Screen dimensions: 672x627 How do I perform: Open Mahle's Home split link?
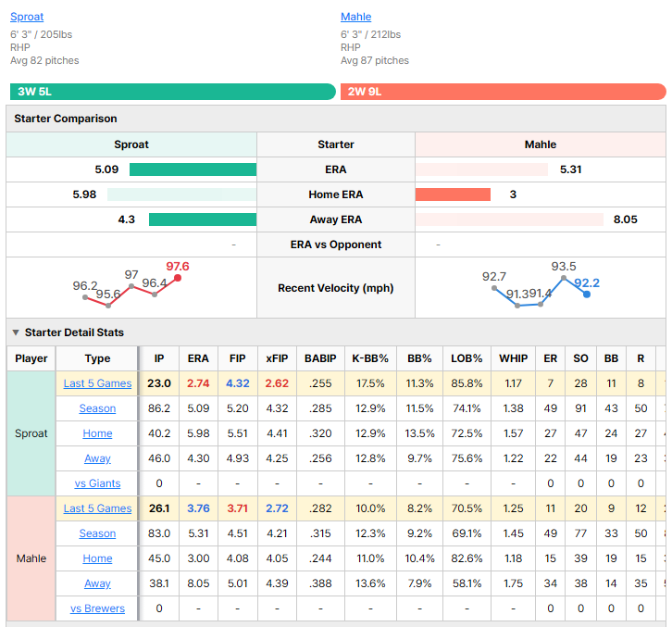[x=97, y=558]
